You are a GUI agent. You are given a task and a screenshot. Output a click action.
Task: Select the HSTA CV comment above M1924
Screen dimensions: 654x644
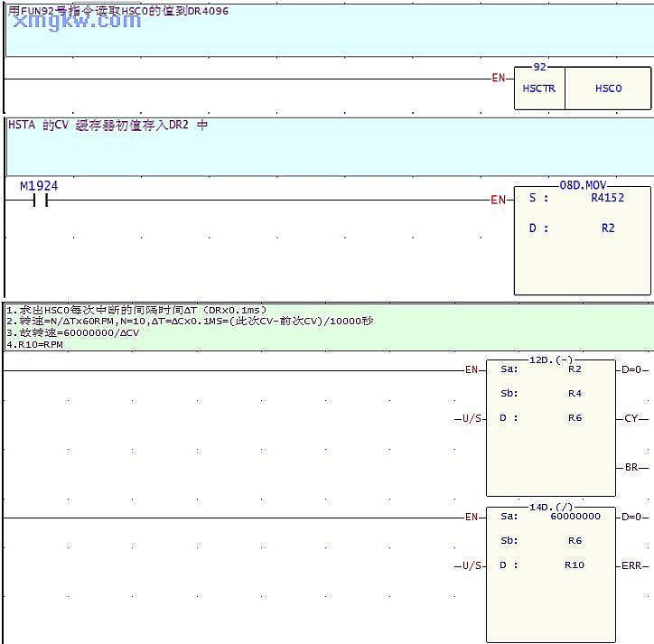point(107,126)
